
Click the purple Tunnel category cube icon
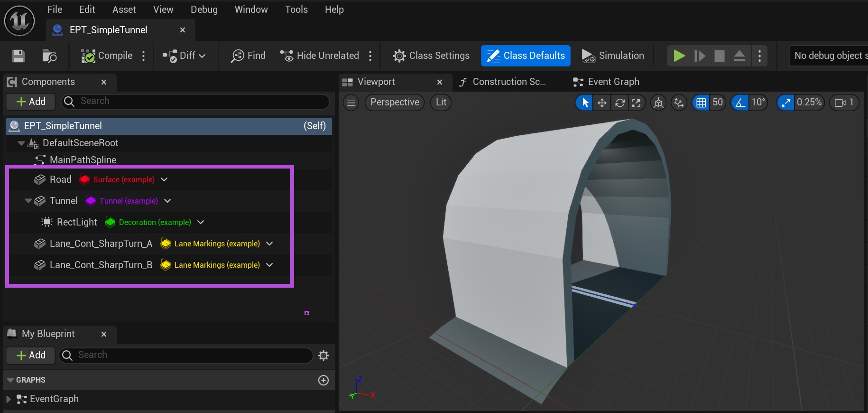(91, 201)
